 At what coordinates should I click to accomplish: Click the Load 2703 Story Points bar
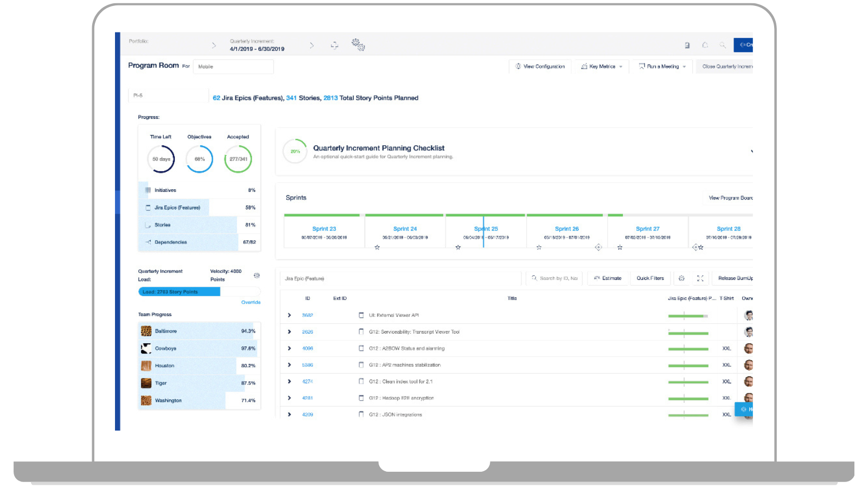179,292
